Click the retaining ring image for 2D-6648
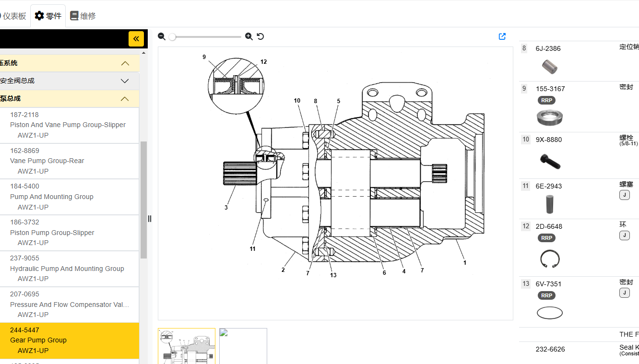The height and width of the screenshot is (364, 639). (x=549, y=259)
